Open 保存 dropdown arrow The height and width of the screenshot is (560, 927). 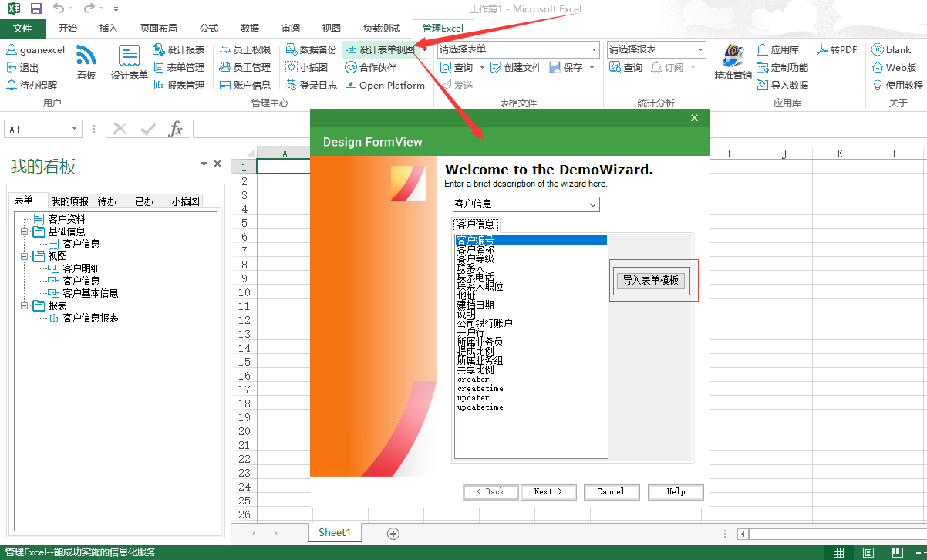point(592,67)
